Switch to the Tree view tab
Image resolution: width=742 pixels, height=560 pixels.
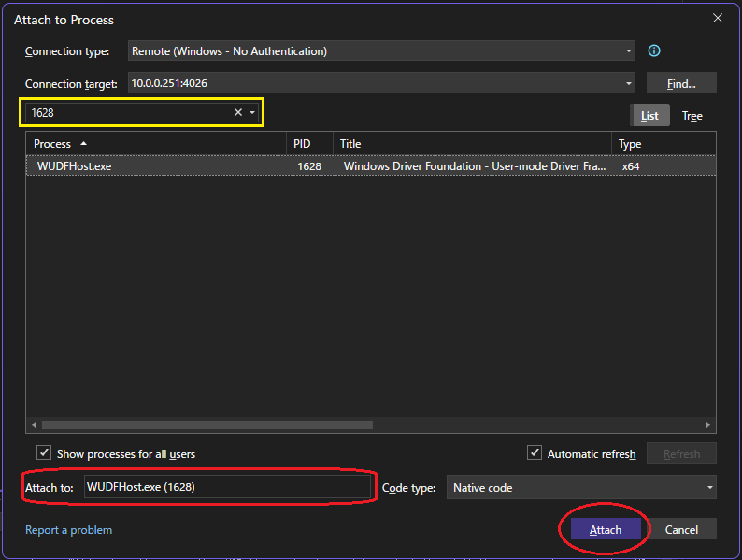(692, 116)
